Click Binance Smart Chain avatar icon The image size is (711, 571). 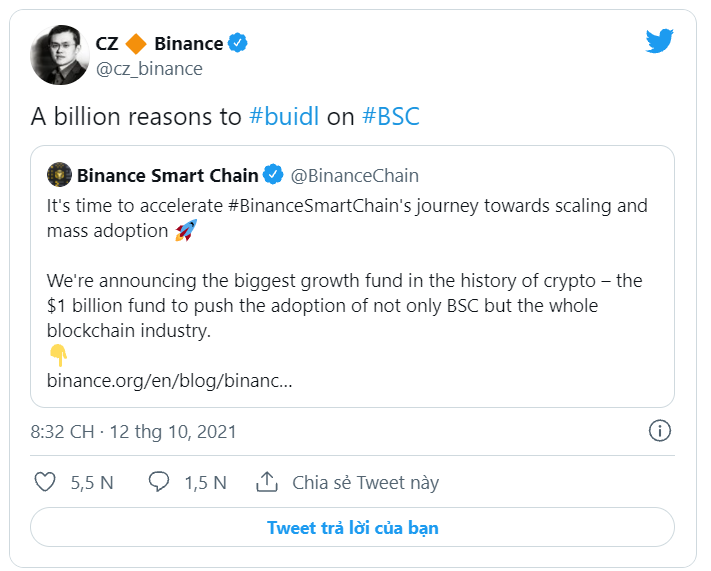tap(59, 175)
